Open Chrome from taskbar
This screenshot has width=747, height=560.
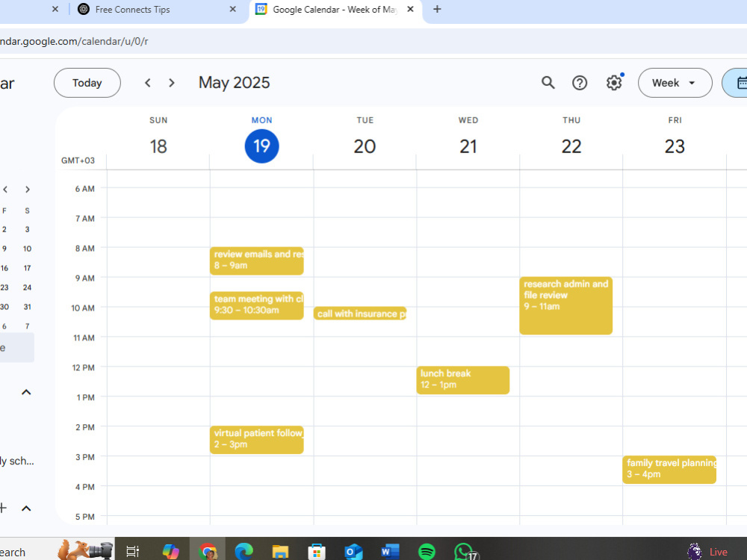tap(208, 552)
